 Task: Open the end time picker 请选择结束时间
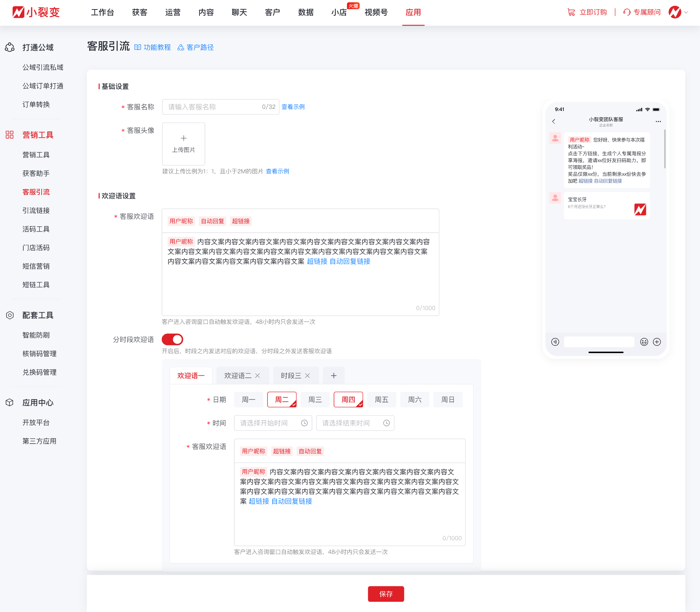click(355, 423)
